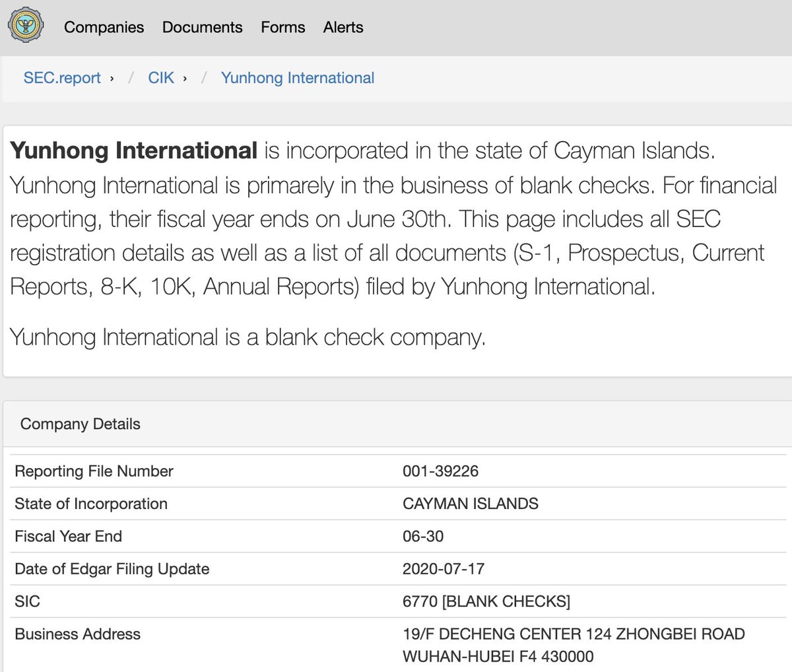Open the CIK breadcrumb link

coord(161,78)
